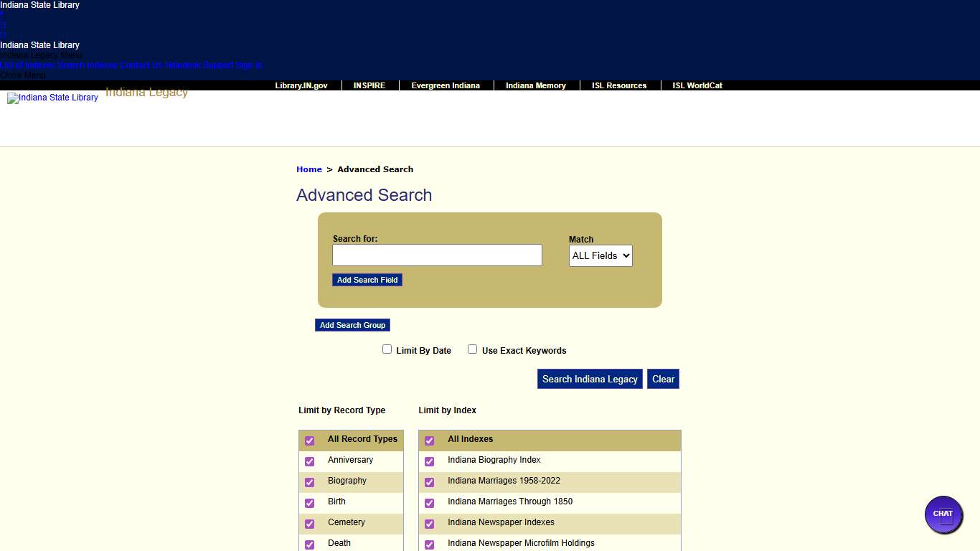Image resolution: width=980 pixels, height=551 pixels.
Task: Open the Match ALL Fields dropdown
Action: click(x=600, y=256)
